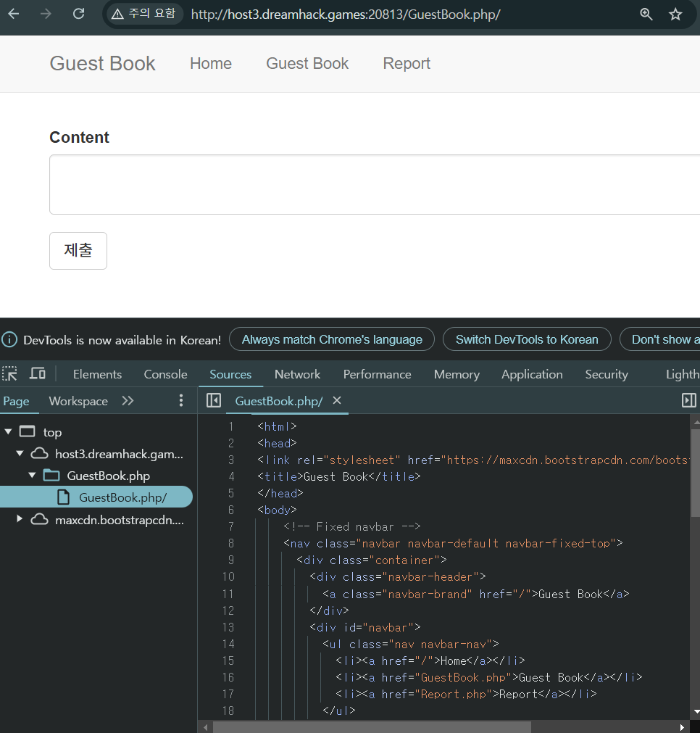Open the Home nav link
700x733 pixels.
(x=211, y=64)
